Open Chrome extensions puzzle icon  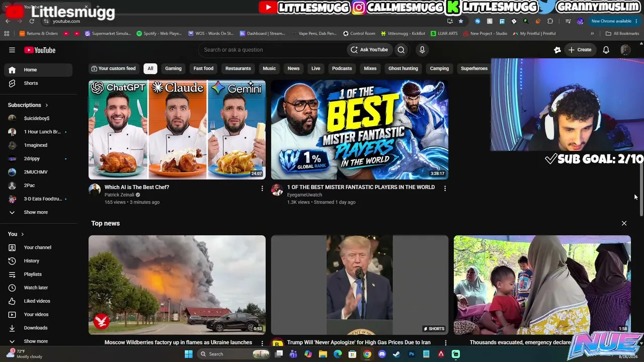tap(550, 21)
